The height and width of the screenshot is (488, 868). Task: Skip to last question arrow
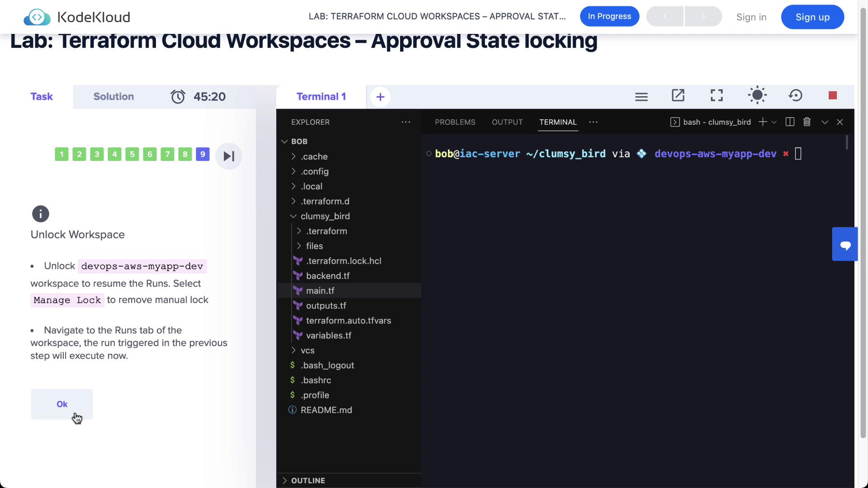(229, 156)
